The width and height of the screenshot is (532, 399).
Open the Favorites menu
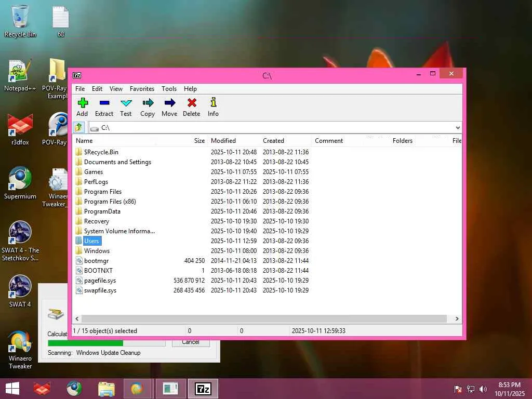coord(142,88)
